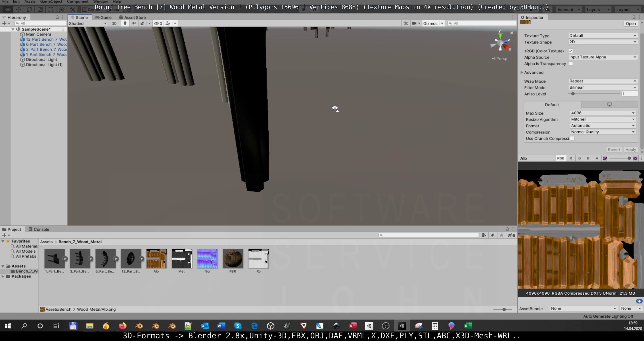644x341 pixels.
Task: Enable Alpha Is Transparency checkbox
Action: coord(571,63)
